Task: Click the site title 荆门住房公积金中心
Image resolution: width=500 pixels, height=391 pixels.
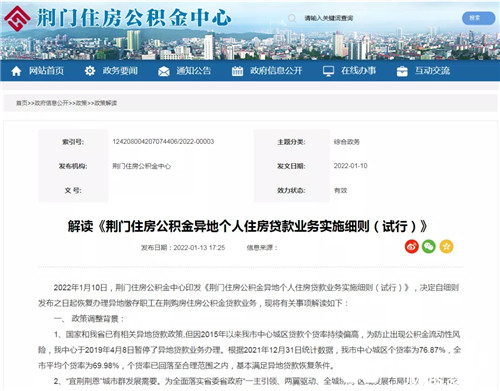Action: [x=134, y=18]
